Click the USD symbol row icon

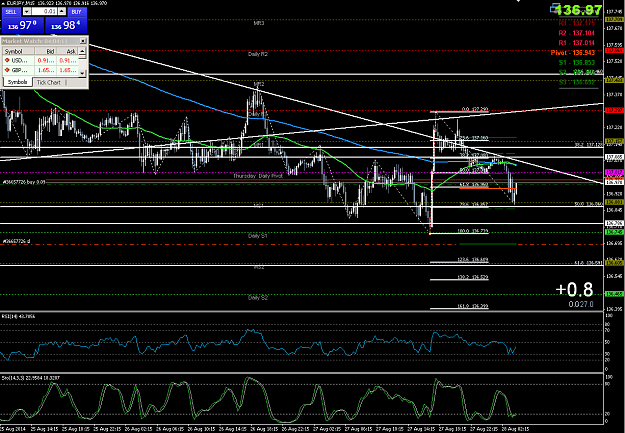pyautogui.click(x=7, y=60)
